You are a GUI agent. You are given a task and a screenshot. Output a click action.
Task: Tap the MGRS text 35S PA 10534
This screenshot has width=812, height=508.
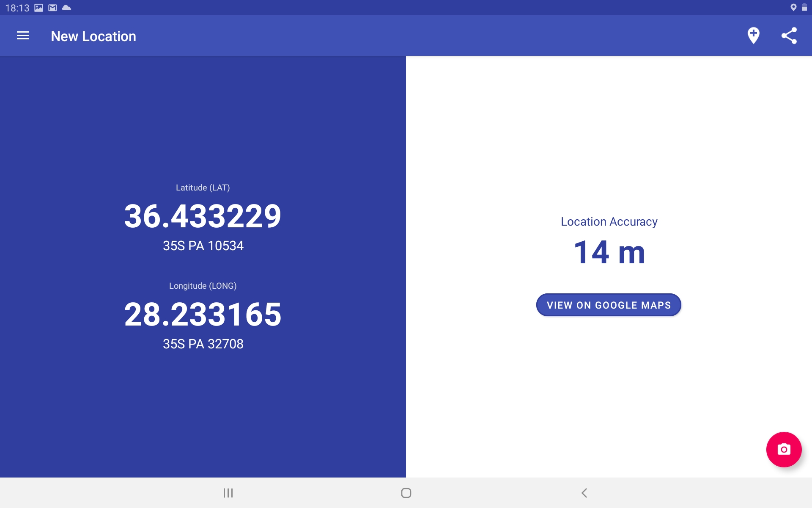pyautogui.click(x=203, y=246)
